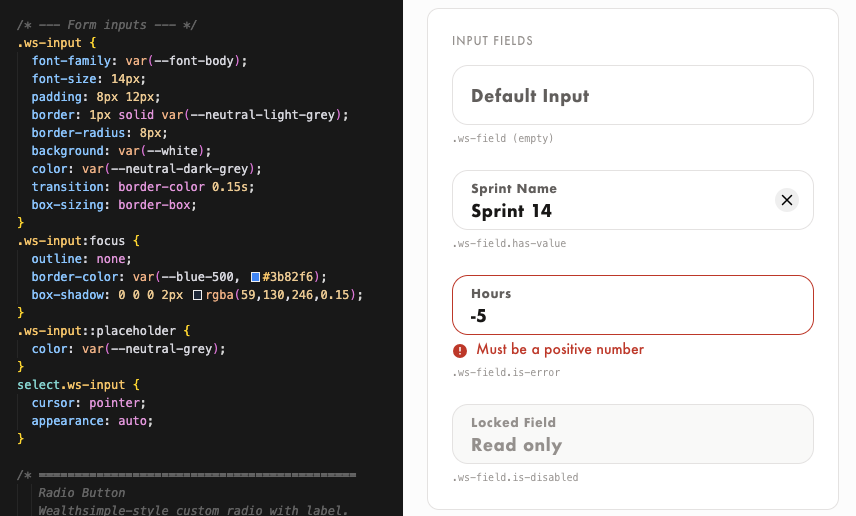Click the 'color: var(--neutral-dark-grey);' line
Screen dimensions: 856x516
(146, 169)
